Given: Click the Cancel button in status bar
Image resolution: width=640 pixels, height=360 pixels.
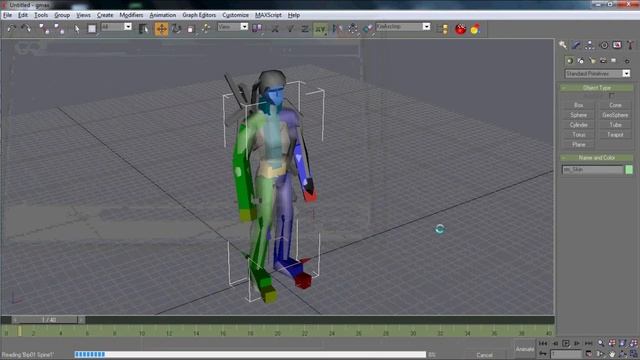Looking at the screenshot, I should coord(484,355).
